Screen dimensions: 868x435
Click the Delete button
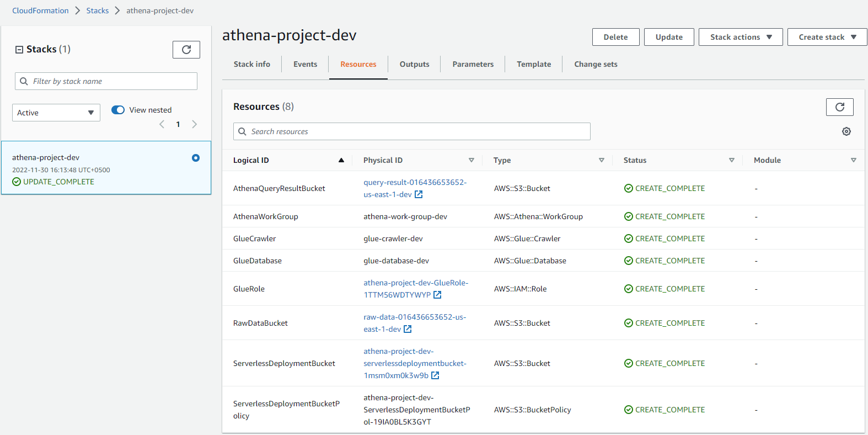(616, 37)
